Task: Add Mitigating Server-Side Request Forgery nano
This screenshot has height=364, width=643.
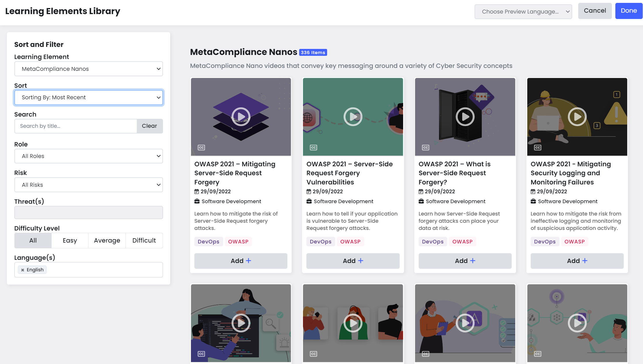Action: 241,261
